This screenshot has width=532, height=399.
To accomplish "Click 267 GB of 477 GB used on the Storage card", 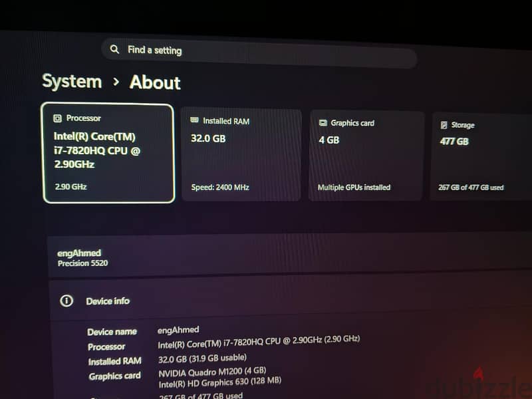I will click(471, 188).
